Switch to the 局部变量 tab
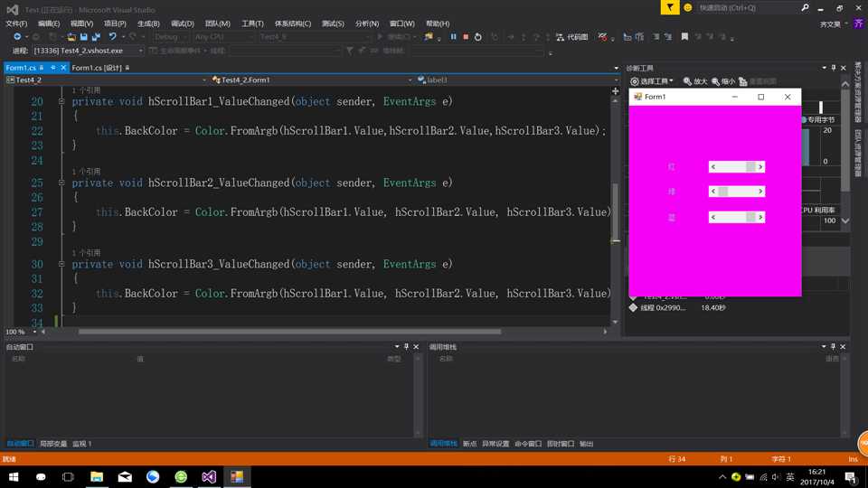 (x=53, y=444)
